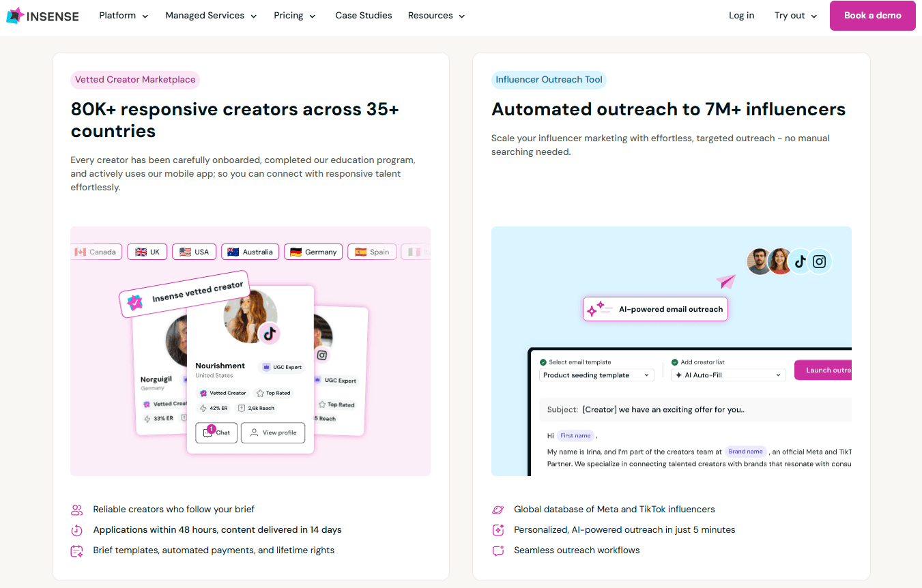Click the View profile button
The image size is (922, 588).
pos(273,432)
